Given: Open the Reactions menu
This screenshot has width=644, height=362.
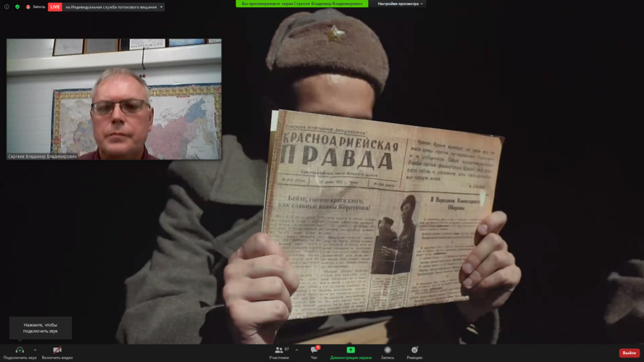Looking at the screenshot, I should [414, 350].
